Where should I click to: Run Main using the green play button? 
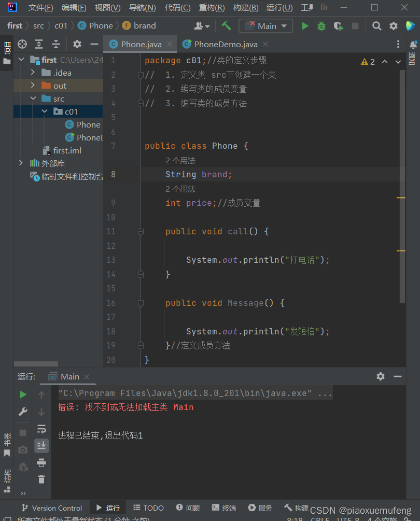(x=305, y=25)
